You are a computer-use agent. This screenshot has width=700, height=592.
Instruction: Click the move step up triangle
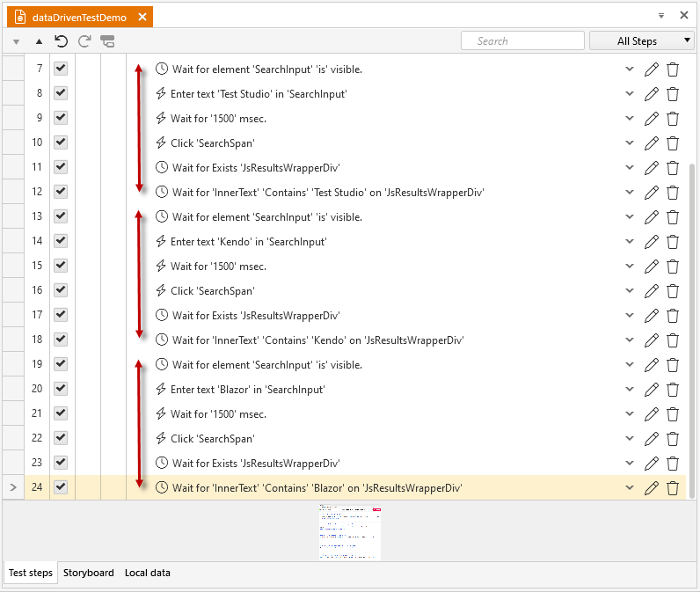click(39, 41)
